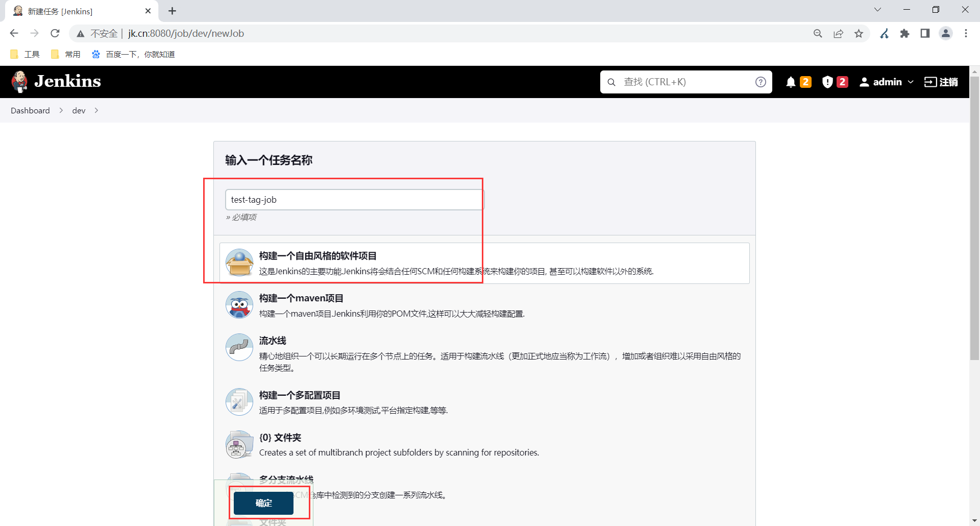Click the search help question-mark icon
The image size is (980, 526).
point(761,82)
